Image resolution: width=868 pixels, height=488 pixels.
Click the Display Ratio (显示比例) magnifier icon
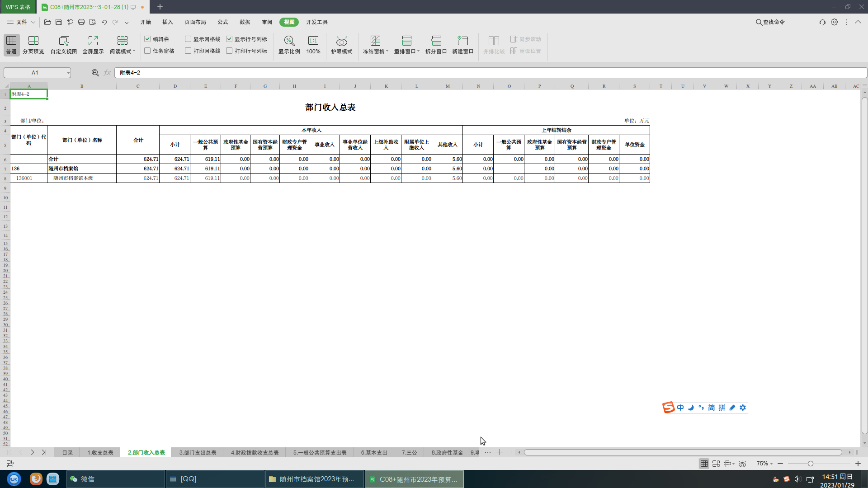pyautogui.click(x=289, y=41)
